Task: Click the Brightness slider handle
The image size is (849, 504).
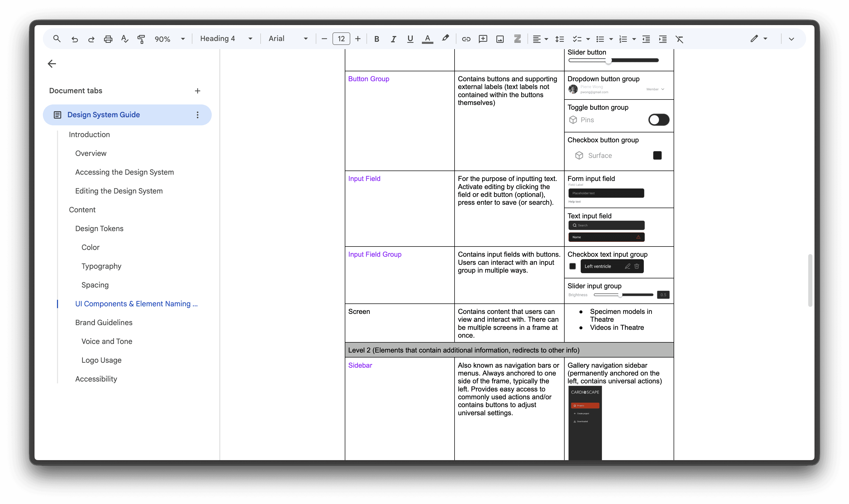Action: [620, 295]
